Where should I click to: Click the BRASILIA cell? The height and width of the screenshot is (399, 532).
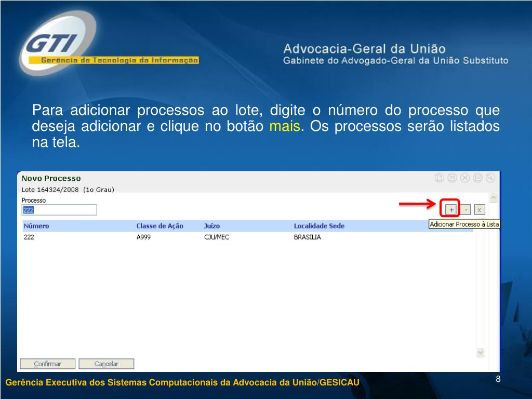pos(308,237)
